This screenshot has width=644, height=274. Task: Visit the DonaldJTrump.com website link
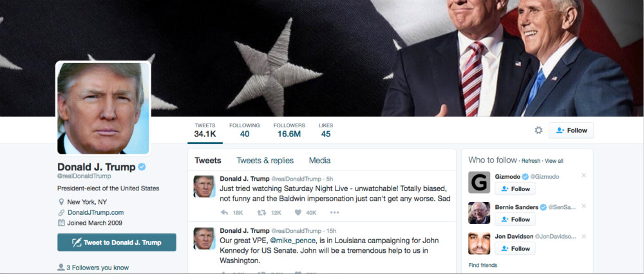(x=96, y=212)
